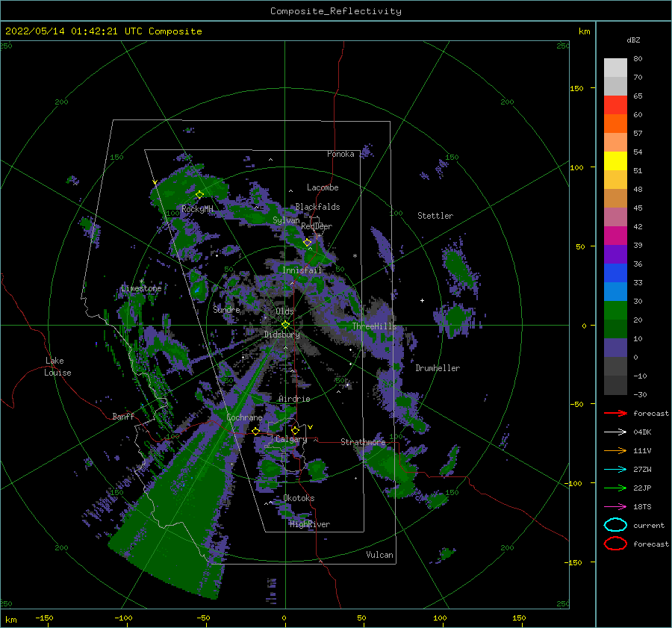Click the cyan 27ZW arrow icon
The height and width of the screenshot is (628, 672).
(x=615, y=469)
